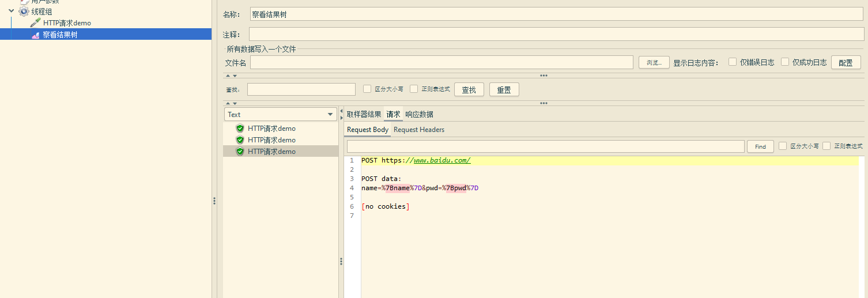Select the topmost HTTP请求demo result row
Image resolution: width=868 pixels, height=298 pixels.
pos(281,128)
